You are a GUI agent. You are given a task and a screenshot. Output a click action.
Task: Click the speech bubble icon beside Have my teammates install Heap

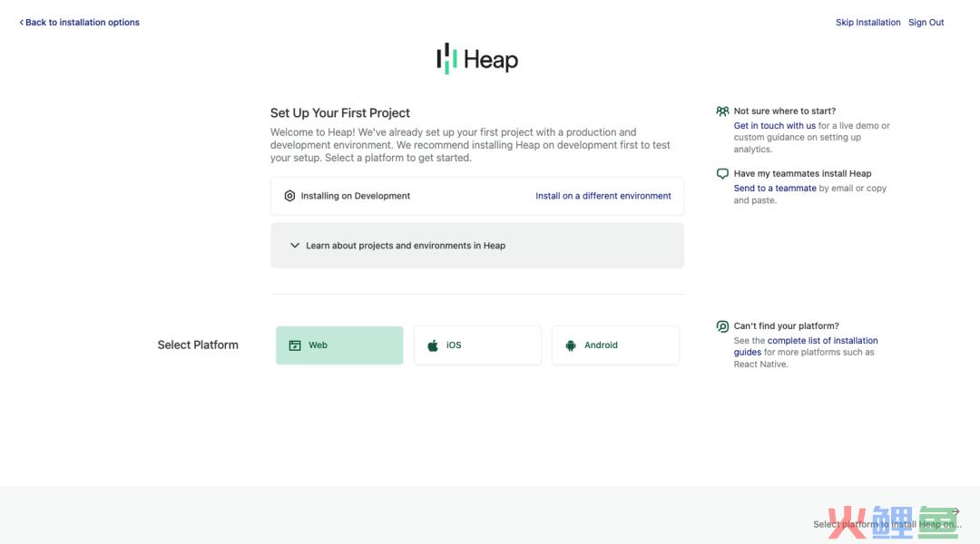coord(722,174)
